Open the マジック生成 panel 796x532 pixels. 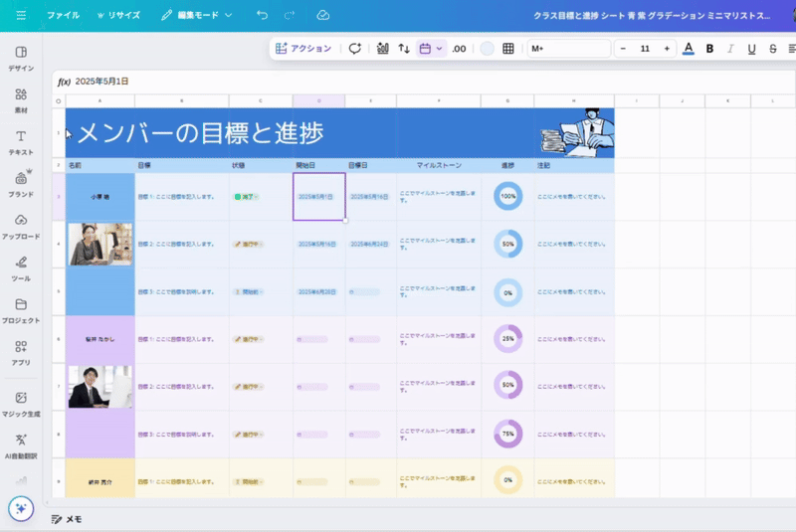[21, 403]
